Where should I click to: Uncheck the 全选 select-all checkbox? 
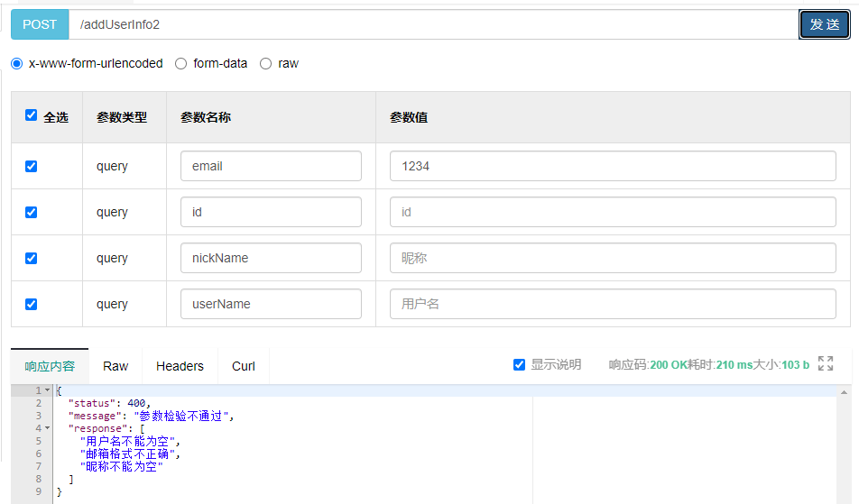[x=32, y=115]
